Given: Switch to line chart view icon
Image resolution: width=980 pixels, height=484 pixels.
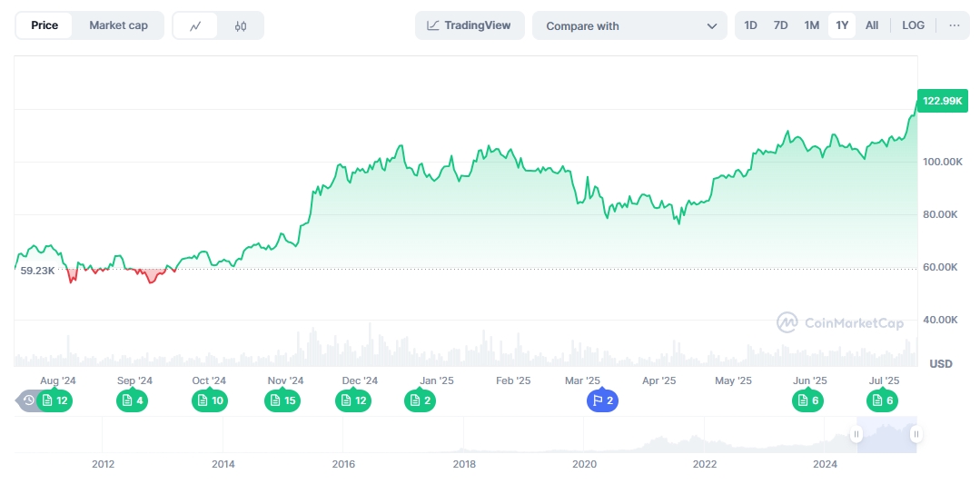Looking at the screenshot, I should point(195,26).
